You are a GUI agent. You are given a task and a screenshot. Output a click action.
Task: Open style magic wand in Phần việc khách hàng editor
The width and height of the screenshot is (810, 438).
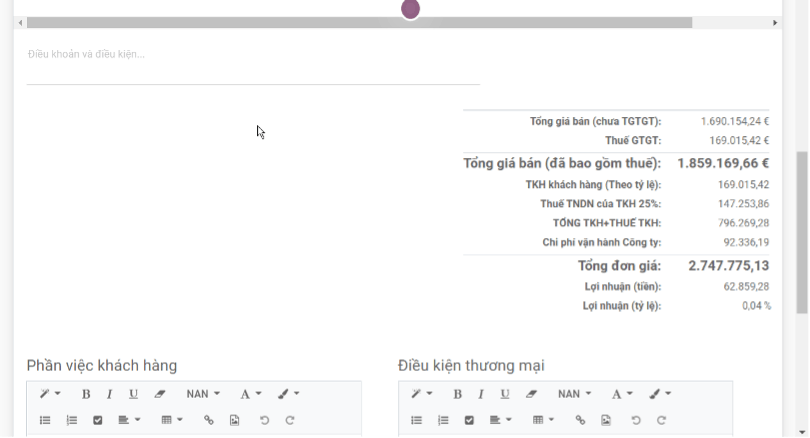[x=50, y=394]
